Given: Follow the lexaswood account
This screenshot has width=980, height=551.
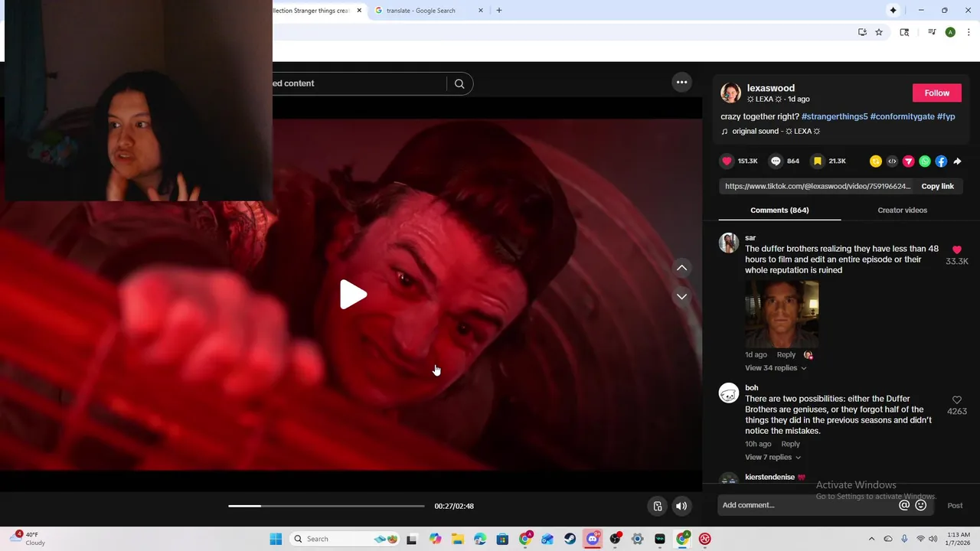Looking at the screenshot, I should click(936, 93).
